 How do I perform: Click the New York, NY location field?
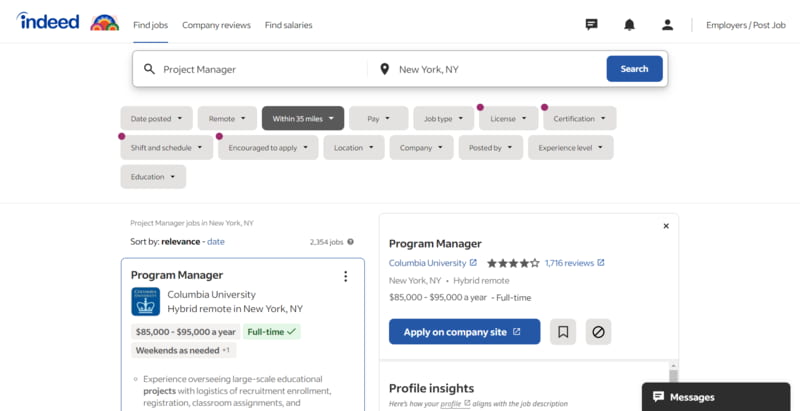497,69
